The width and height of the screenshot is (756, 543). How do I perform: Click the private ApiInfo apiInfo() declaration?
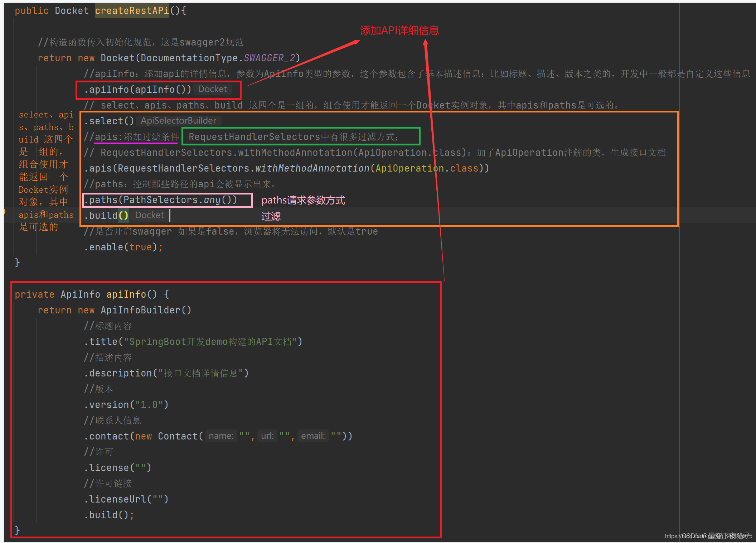click(92, 294)
